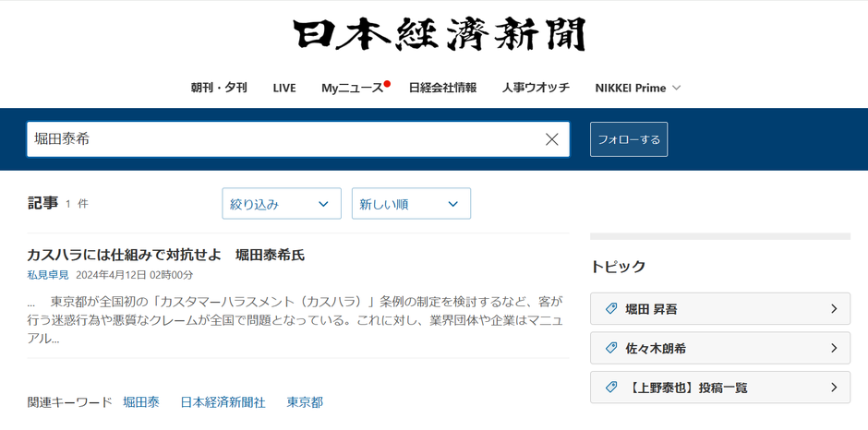Open 人事ウオッチ navigation item
The width and height of the screenshot is (868, 430).
pos(536,88)
